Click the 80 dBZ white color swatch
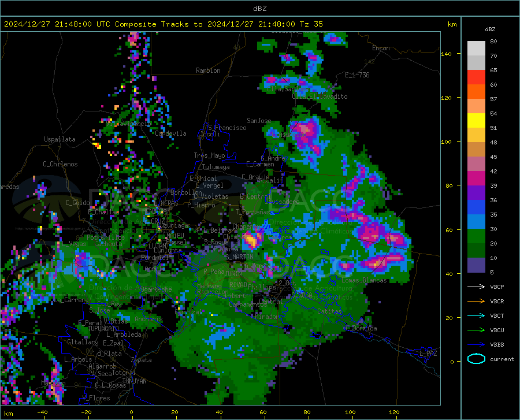Image resolution: width=520 pixels, height=420 pixels. pos(476,48)
